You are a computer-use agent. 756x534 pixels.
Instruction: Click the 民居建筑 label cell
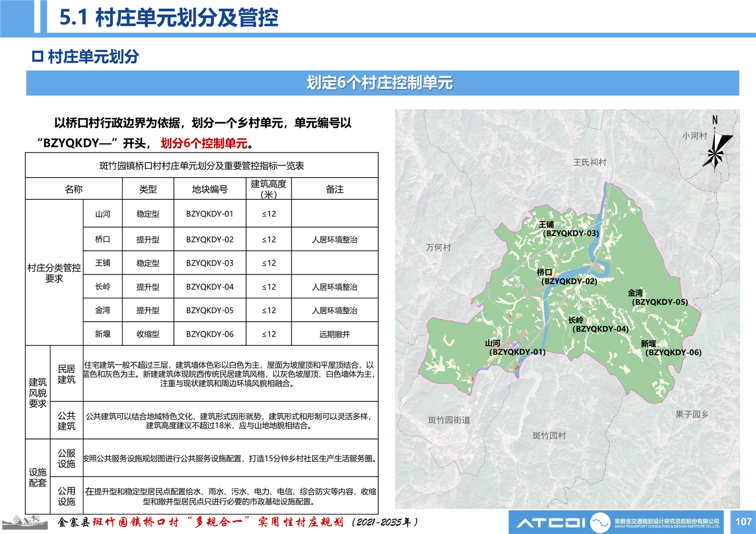tap(67, 374)
